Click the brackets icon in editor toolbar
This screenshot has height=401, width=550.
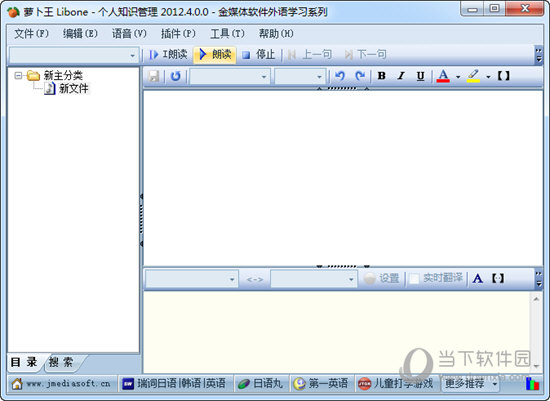pyautogui.click(x=503, y=76)
